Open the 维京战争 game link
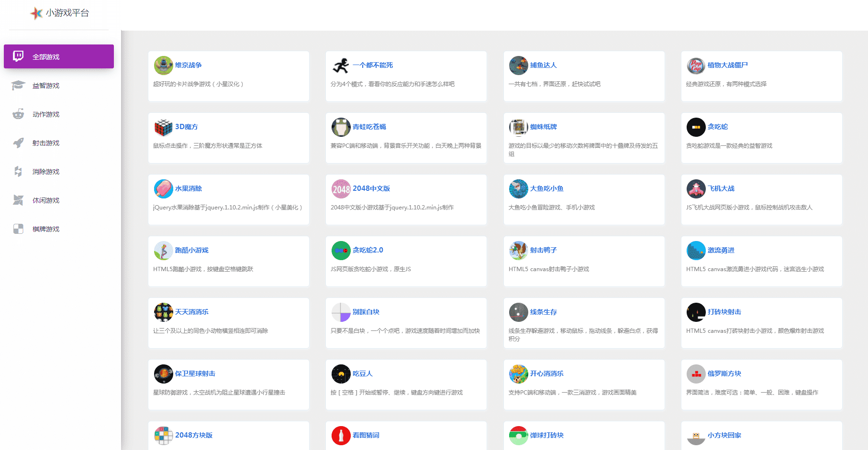The image size is (868, 450). (x=189, y=65)
